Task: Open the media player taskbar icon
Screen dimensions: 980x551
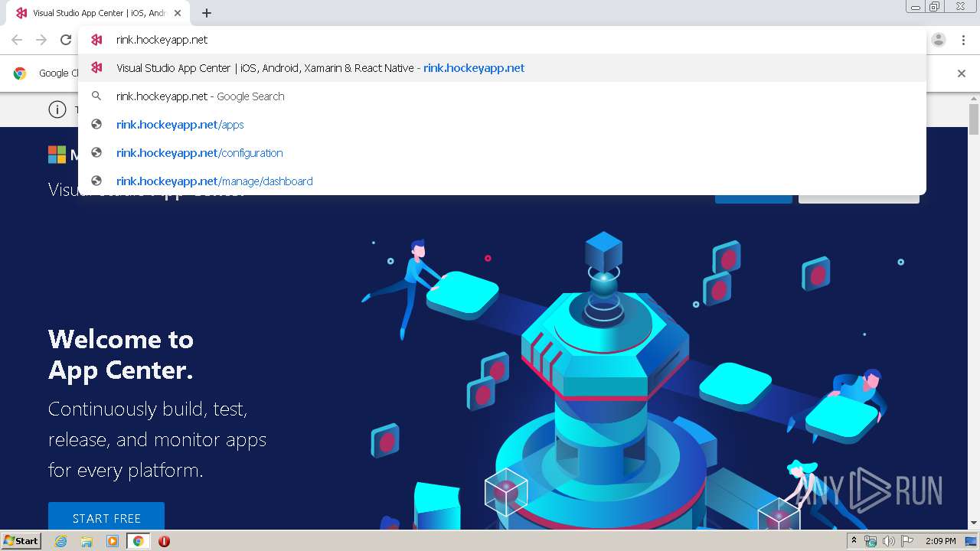Action: pos(113,541)
